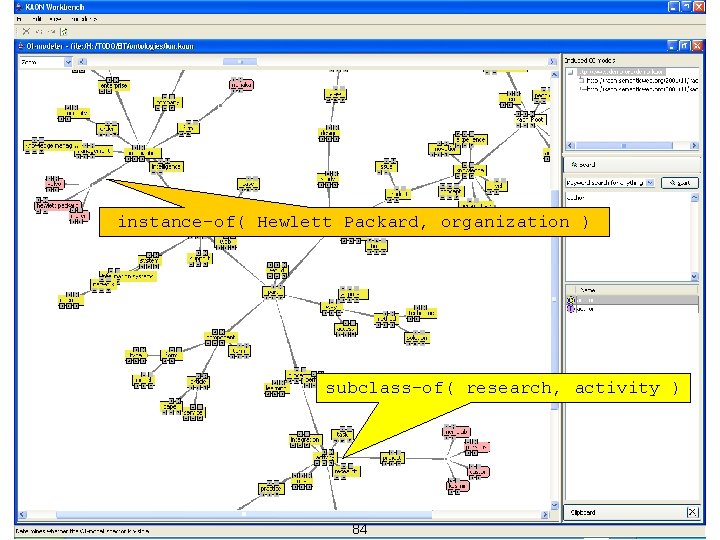Click the graph's vertical scrollbar down arrow
This screenshot has width=720, height=540.
coord(554,506)
